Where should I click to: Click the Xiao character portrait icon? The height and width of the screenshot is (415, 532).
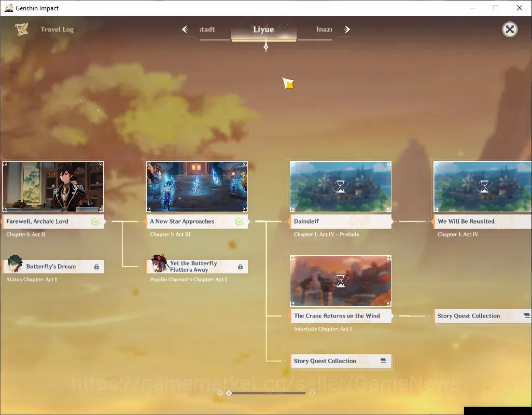(x=15, y=264)
